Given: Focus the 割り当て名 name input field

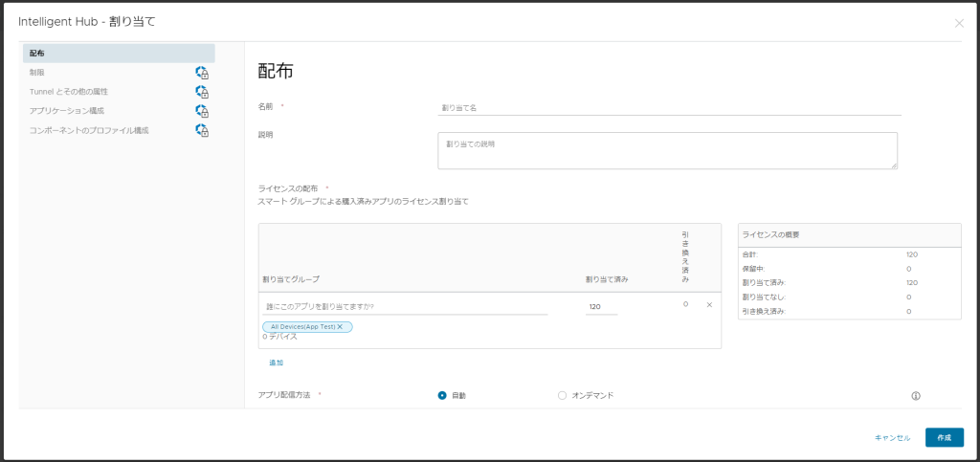Looking at the screenshot, I should 669,108.
